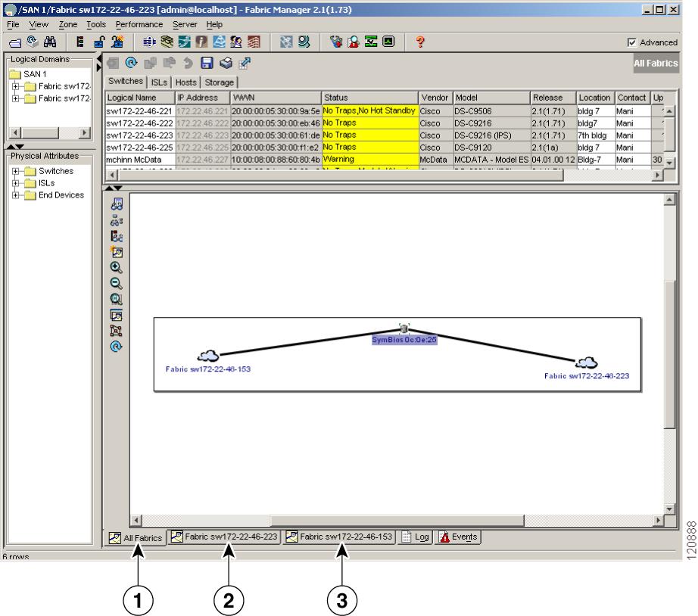Switch to the ISLs tab
This screenshot has height=616, width=698.
click(159, 82)
